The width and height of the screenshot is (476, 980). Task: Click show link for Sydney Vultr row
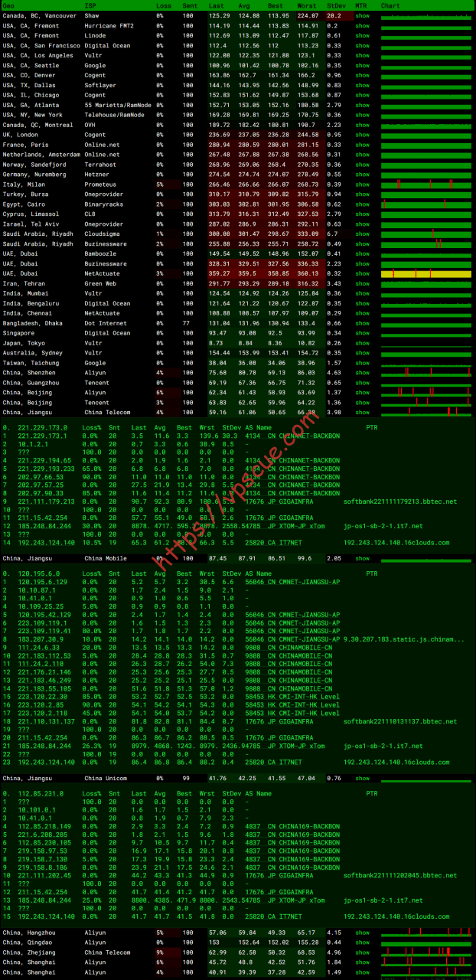362,353
